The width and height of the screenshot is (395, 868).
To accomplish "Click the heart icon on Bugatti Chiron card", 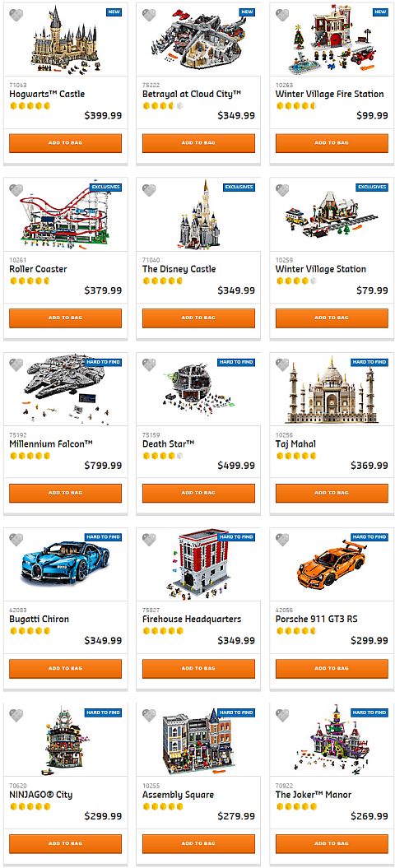I will (16, 540).
